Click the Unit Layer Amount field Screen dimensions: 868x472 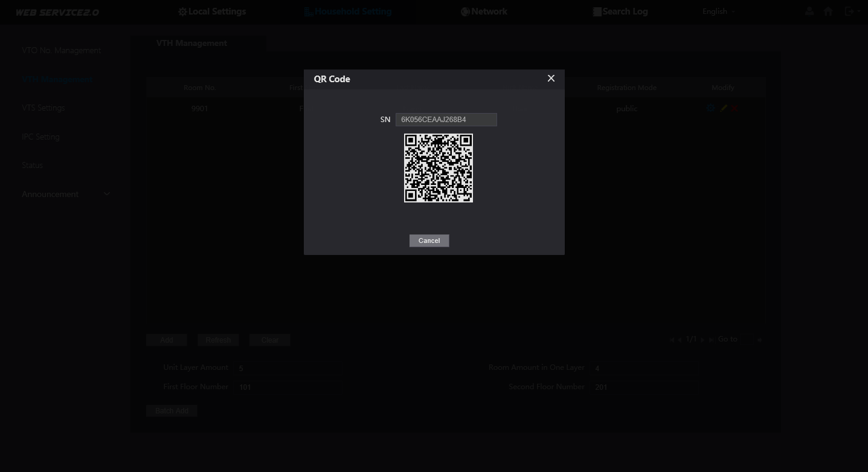pos(289,367)
